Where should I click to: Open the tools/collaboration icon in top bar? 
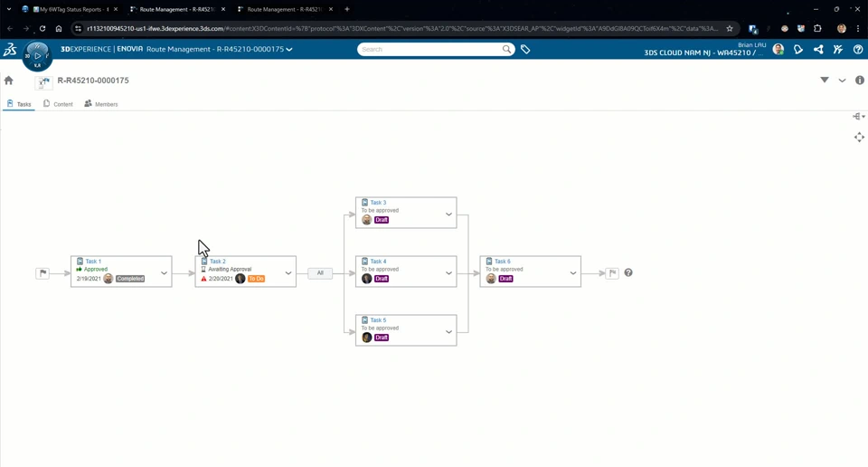[x=838, y=49]
